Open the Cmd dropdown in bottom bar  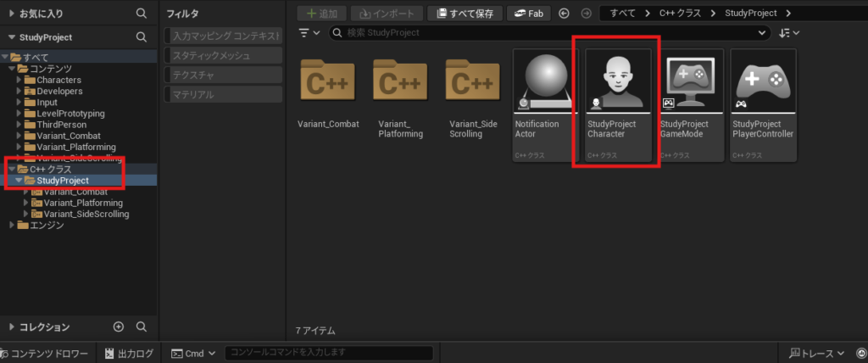193,353
